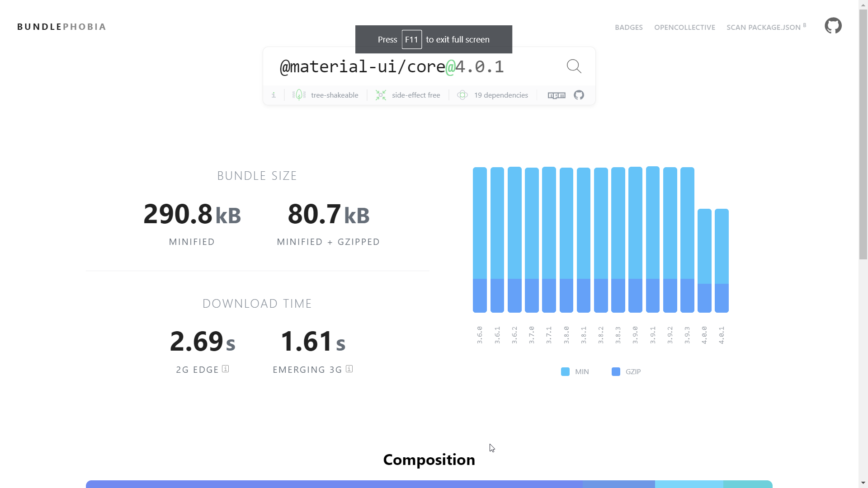Viewport: 868px width, 488px height.
Task: Click the 2G EDGE info tooltip icon
Action: [225, 369]
